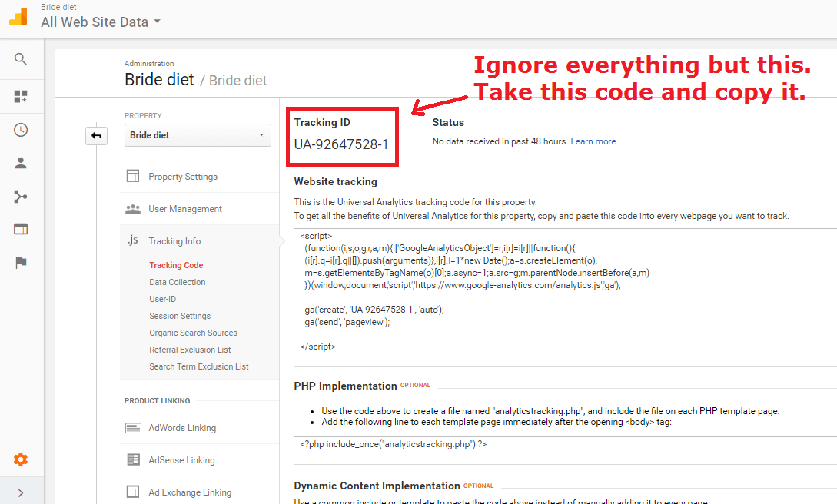Image resolution: width=837 pixels, height=504 pixels.
Task: Open the All Web Site Data view selector
Action: coord(101,22)
